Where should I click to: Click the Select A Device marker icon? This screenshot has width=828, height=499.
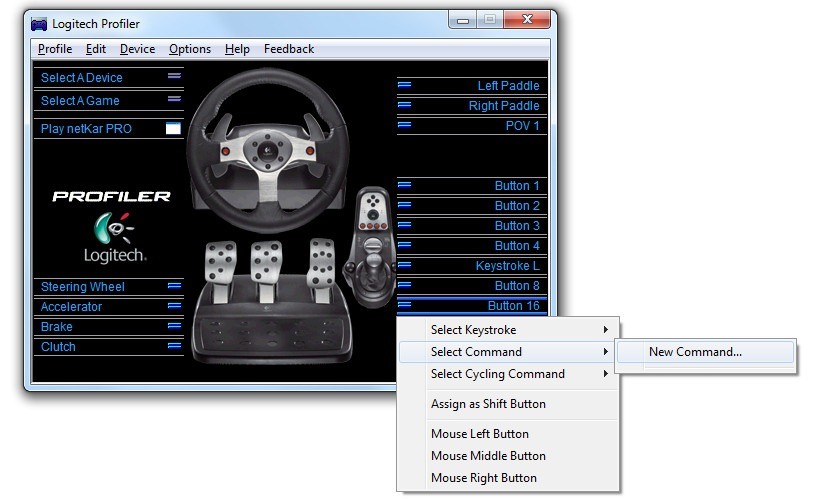coord(174,76)
